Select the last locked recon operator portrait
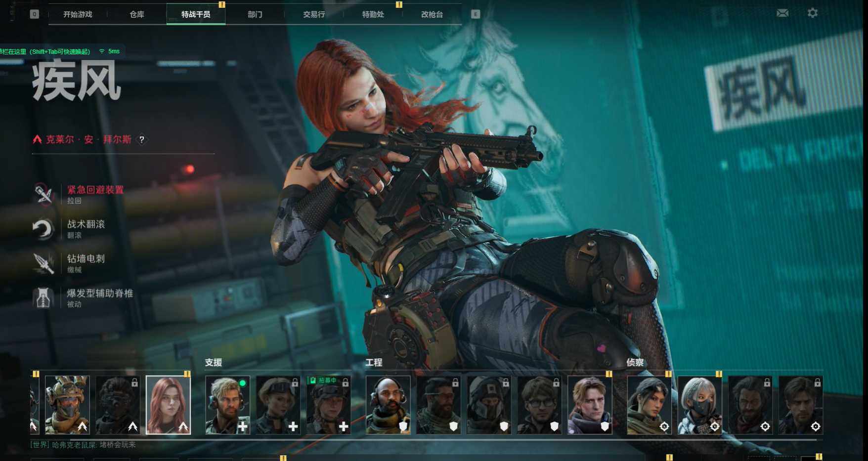868x461 pixels. click(x=800, y=405)
